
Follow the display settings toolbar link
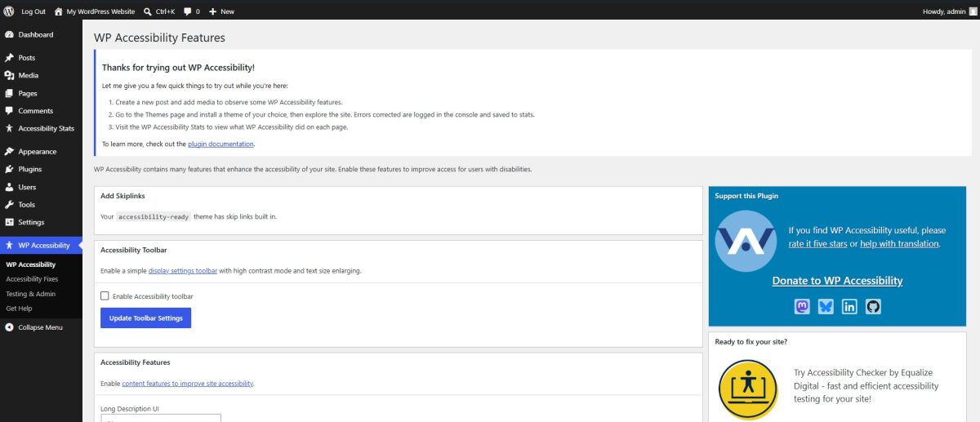tap(183, 270)
